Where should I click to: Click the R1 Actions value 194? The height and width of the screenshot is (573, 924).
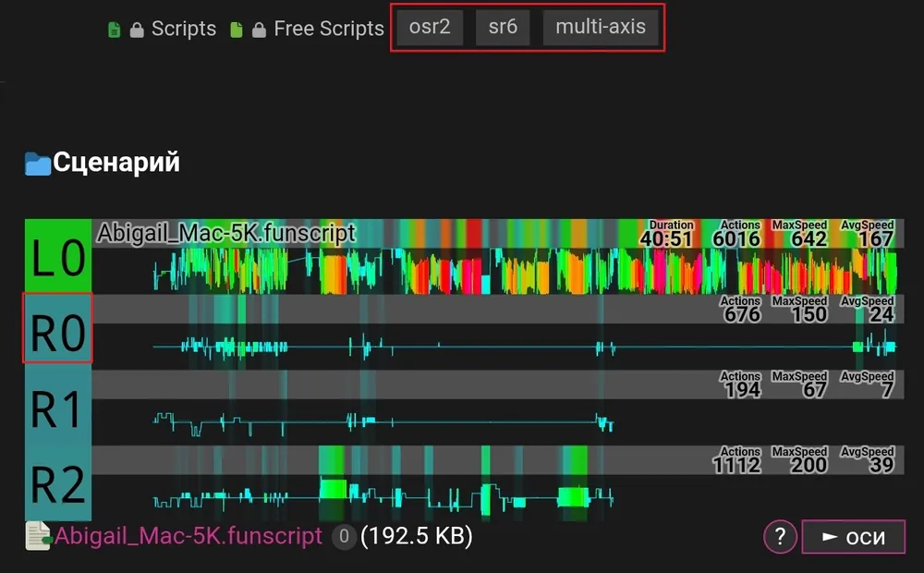pyautogui.click(x=742, y=390)
